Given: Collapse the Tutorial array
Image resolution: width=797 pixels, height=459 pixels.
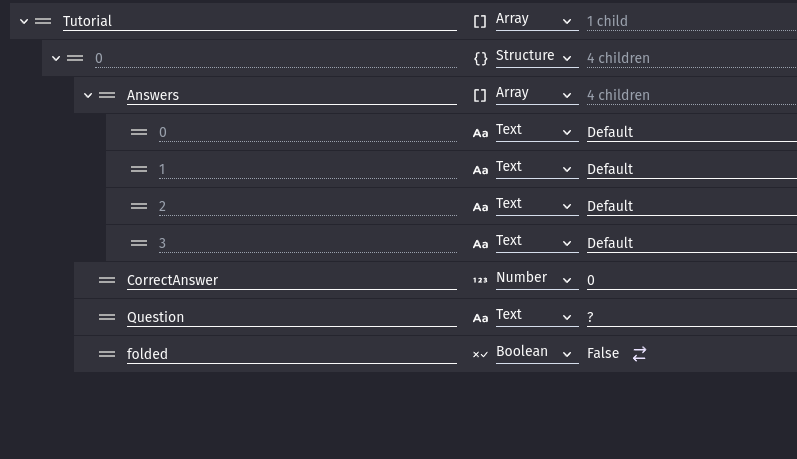Looking at the screenshot, I should point(24,21).
